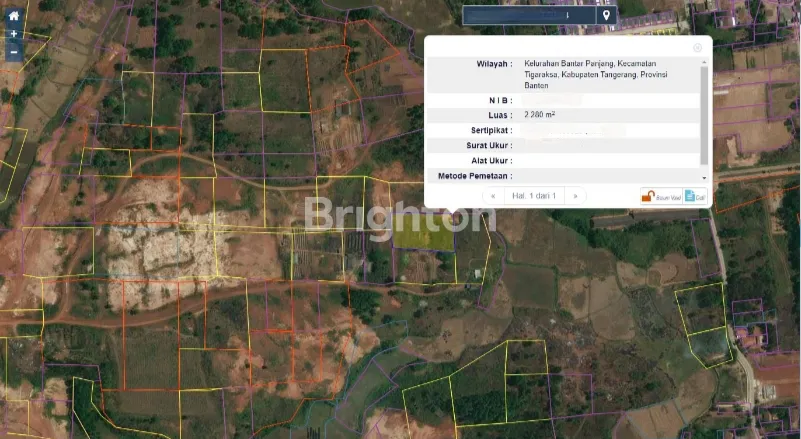Close the parcel info popup
This screenshot has height=439, width=801.
click(697, 47)
